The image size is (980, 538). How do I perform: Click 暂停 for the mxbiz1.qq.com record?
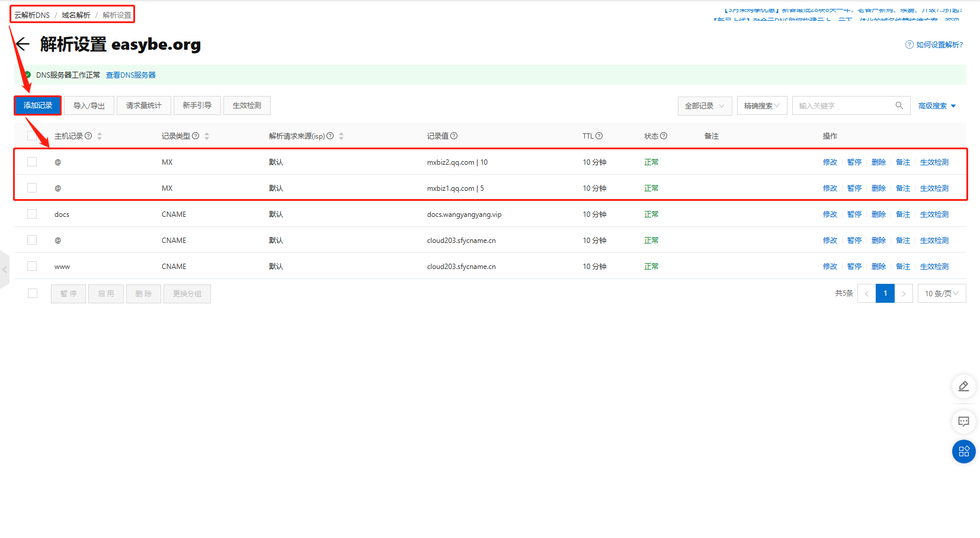[x=854, y=188]
